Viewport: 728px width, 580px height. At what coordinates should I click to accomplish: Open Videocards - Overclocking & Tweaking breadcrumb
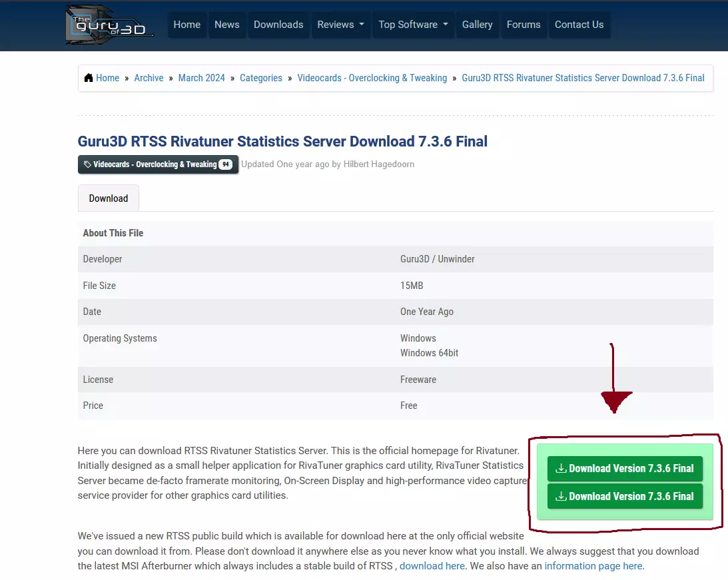[372, 78]
